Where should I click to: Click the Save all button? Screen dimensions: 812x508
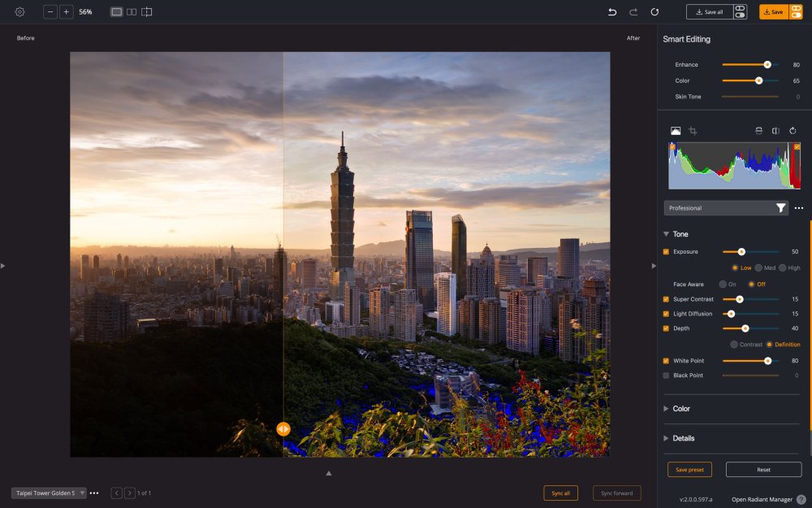[x=710, y=12]
